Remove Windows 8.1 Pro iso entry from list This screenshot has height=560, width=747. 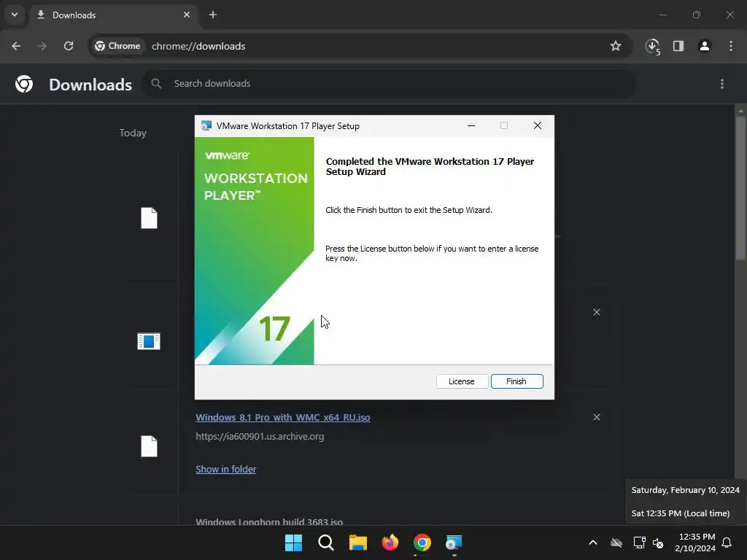point(597,417)
